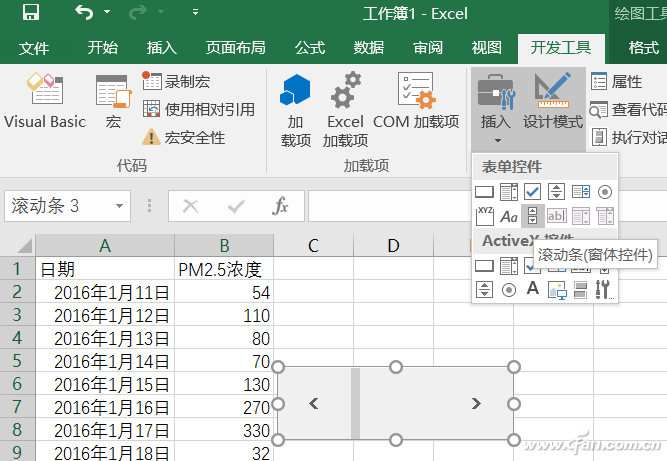Choose ActiveX 其他控件 (more controls) wrench icon

click(604, 290)
